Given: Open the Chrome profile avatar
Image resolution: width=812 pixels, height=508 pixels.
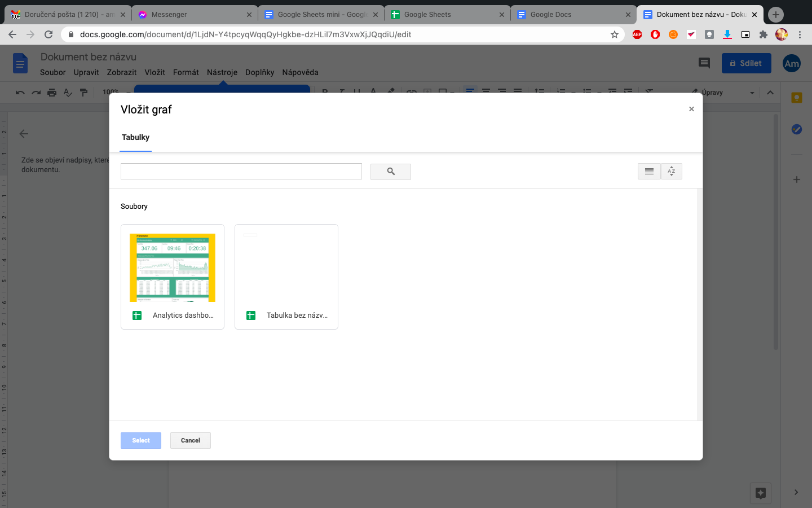Looking at the screenshot, I should pos(782,34).
